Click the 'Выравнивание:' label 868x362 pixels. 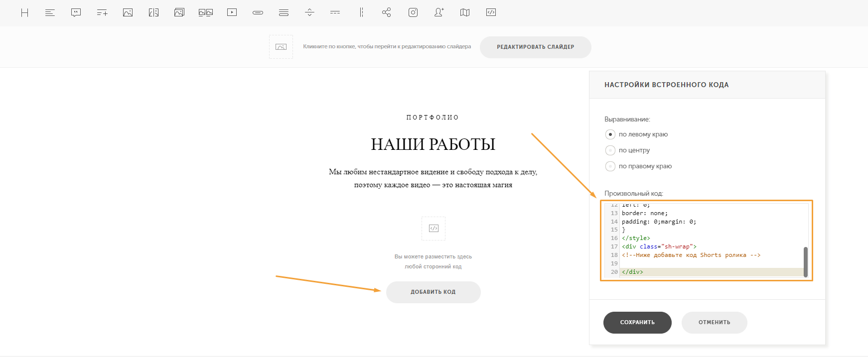coord(627,120)
